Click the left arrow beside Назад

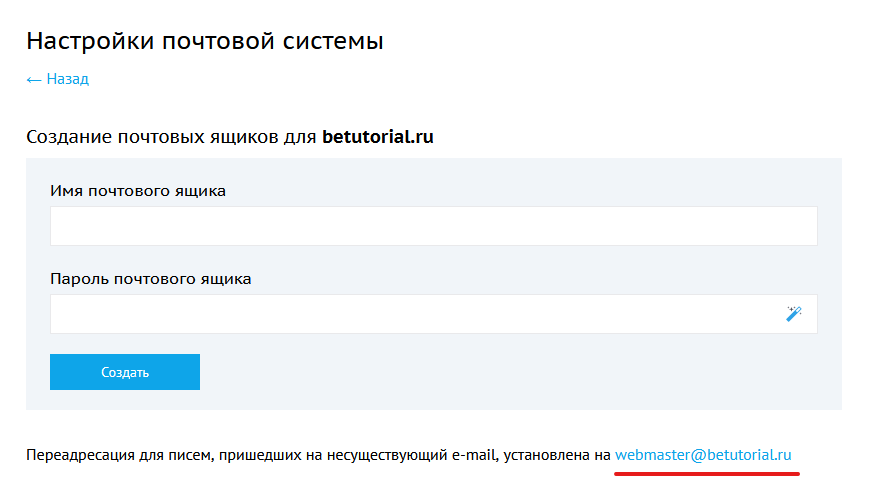tap(34, 79)
